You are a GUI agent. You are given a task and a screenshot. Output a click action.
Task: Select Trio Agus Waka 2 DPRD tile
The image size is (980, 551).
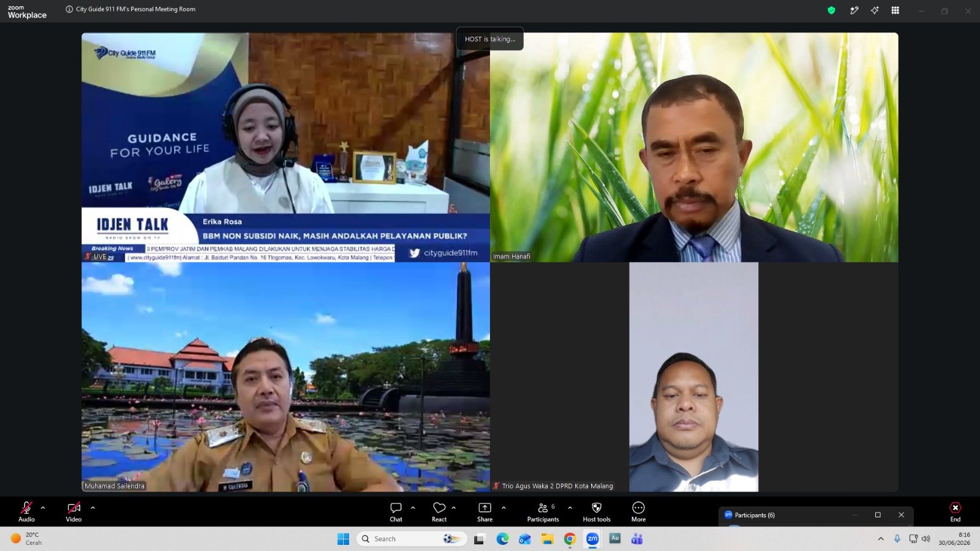694,377
